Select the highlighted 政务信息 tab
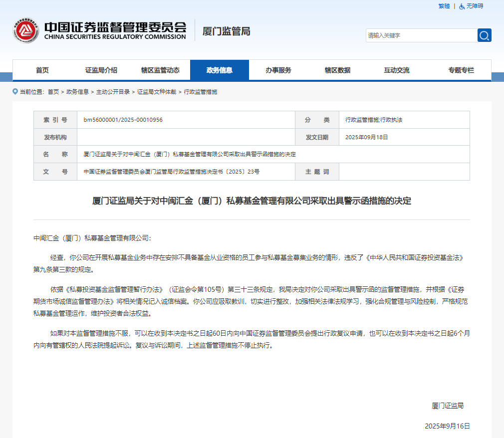 [220, 70]
